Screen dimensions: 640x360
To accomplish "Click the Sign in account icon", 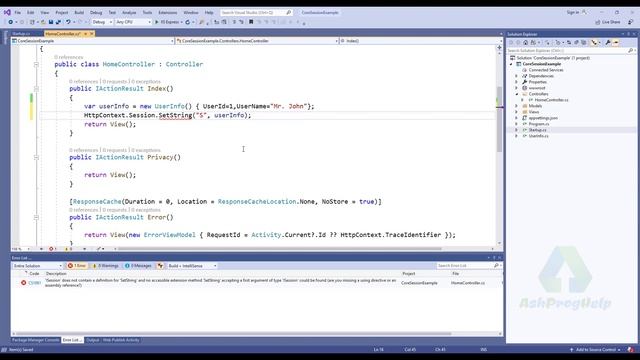I will point(584,12).
